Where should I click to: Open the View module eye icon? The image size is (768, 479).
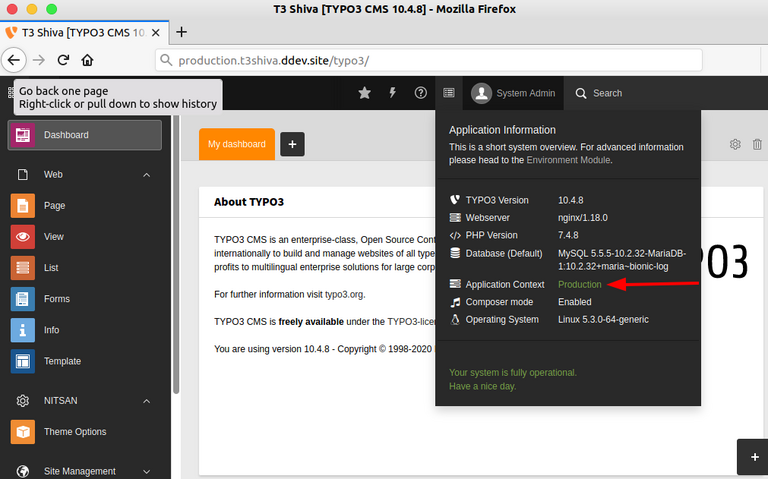pyautogui.click(x=23, y=237)
